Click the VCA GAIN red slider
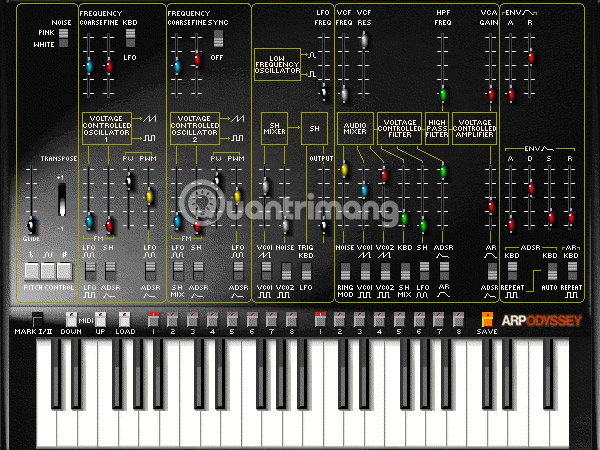The image size is (600, 450). pyautogui.click(x=491, y=94)
